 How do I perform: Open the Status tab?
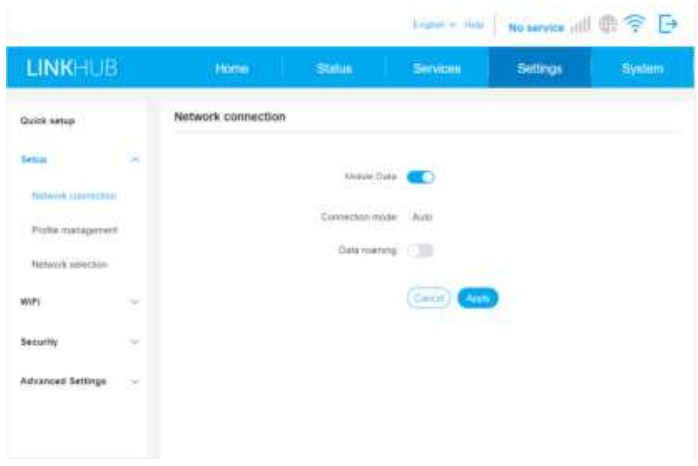tap(334, 68)
